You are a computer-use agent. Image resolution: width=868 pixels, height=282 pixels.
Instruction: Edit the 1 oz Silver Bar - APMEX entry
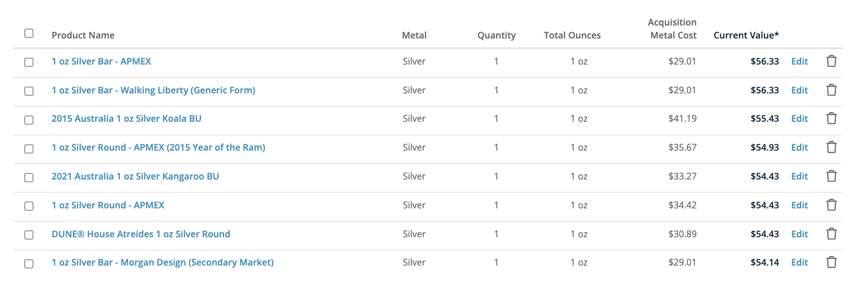pos(799,61)
